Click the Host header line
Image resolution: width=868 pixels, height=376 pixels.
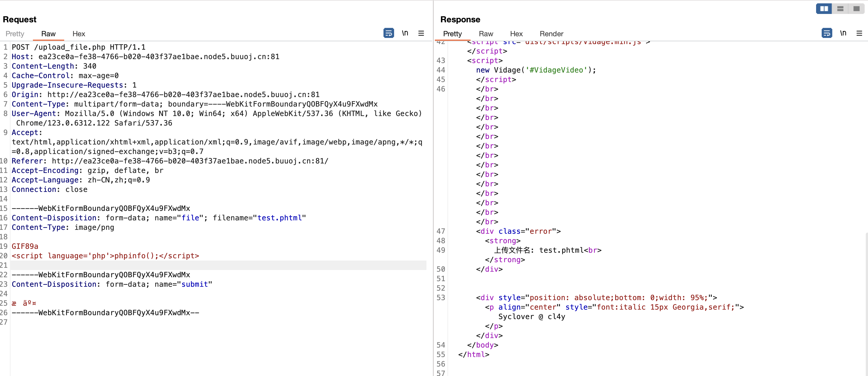pyautogui.click(x=146, y=57)
